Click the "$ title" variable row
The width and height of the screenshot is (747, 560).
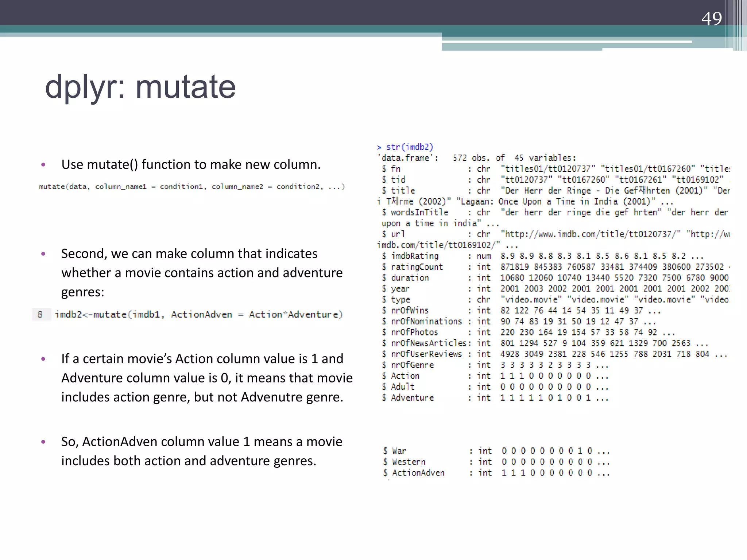[556, 191]
